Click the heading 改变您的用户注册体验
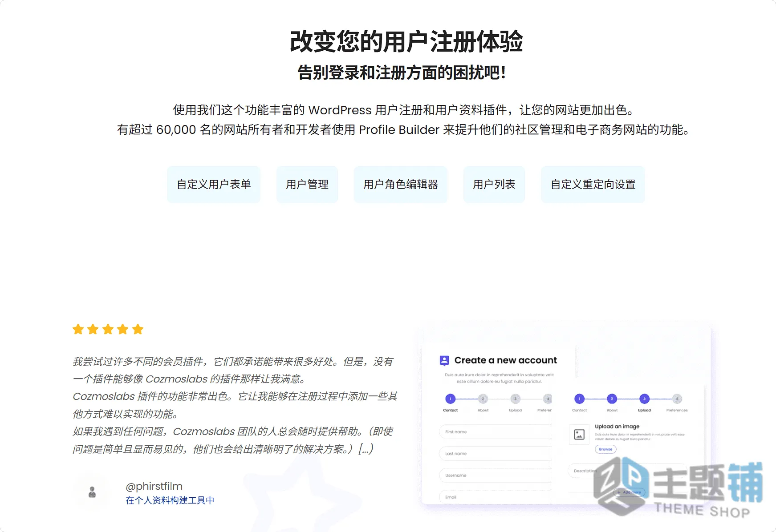Screen dimensions: 776x532 406,42
